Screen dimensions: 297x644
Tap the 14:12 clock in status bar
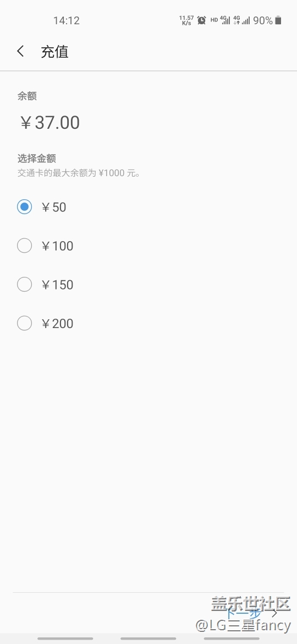(67, 20)
